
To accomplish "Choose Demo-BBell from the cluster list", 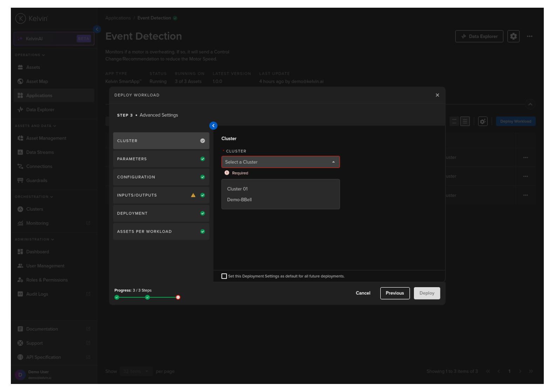I will (239, 200).
